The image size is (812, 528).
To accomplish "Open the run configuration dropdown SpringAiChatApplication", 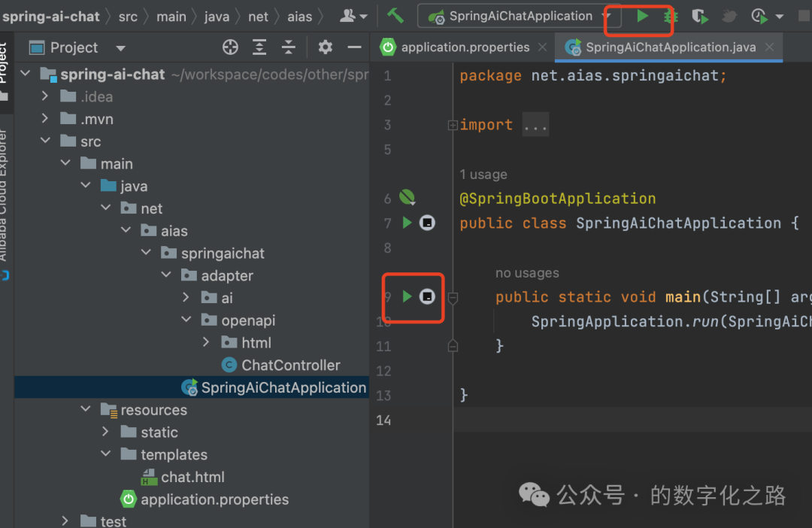I will coord(519,16).
